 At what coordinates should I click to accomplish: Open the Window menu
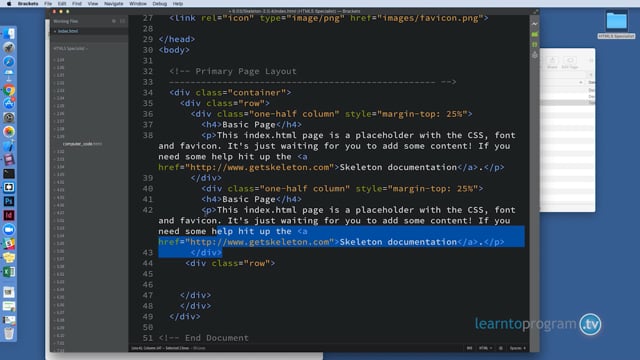pos(138,4)
